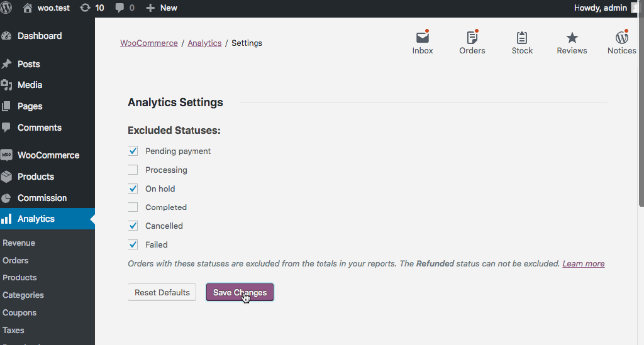Image resolution: width=644 pixels, height=345 pixels.
Task: Check the Processing status checkbox
Action: (x=133, y=170)
